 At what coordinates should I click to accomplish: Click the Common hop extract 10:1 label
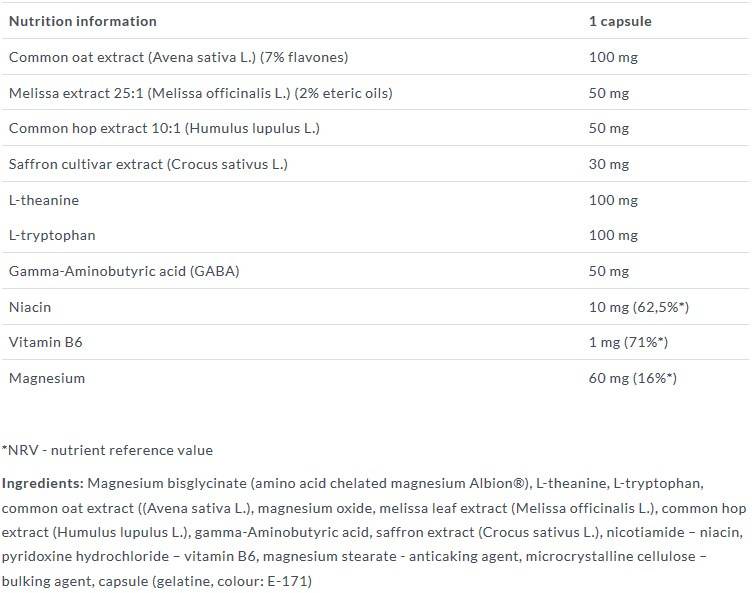point(164,129)
